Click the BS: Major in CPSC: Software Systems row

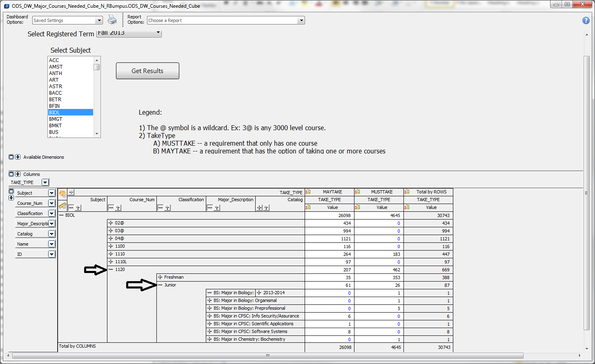[x=256, y=331]
